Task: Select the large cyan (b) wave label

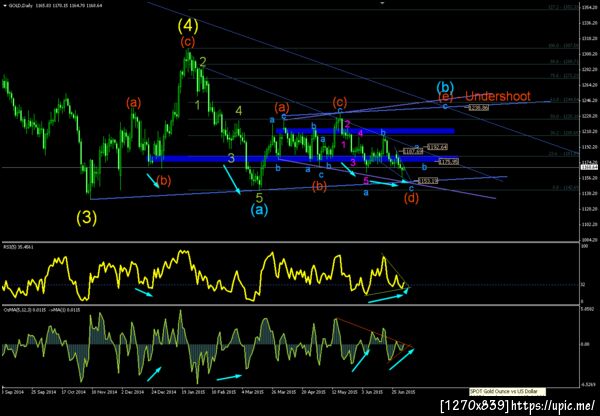Action: 445,87
